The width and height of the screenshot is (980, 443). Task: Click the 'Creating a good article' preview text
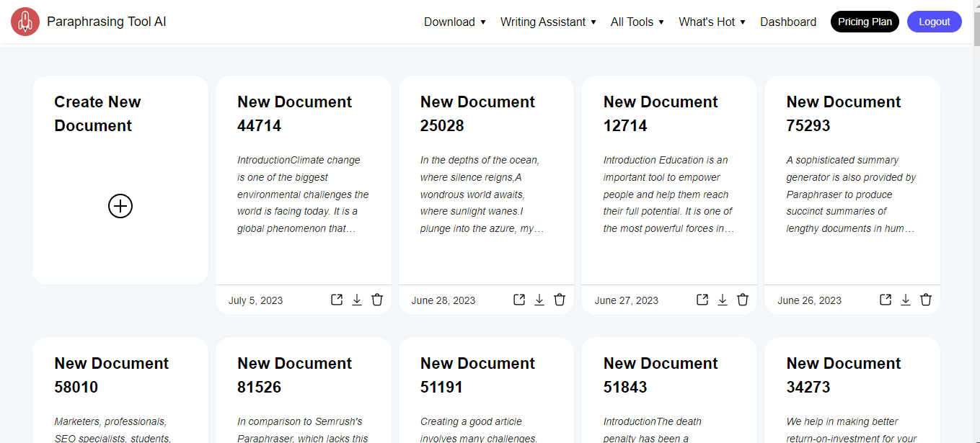pyautogui.click(x=479, y=429)
